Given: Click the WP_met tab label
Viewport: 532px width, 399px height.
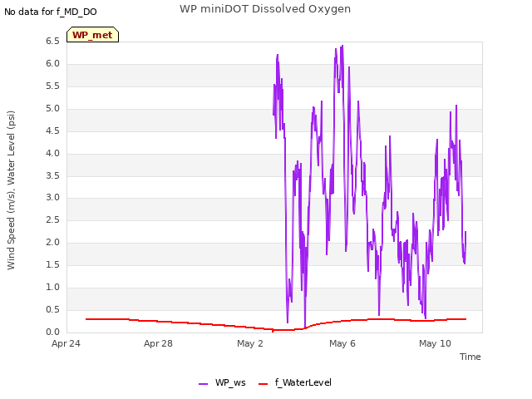Looking at the screenshot, I should pyautogui.click(x=92, y=35).
